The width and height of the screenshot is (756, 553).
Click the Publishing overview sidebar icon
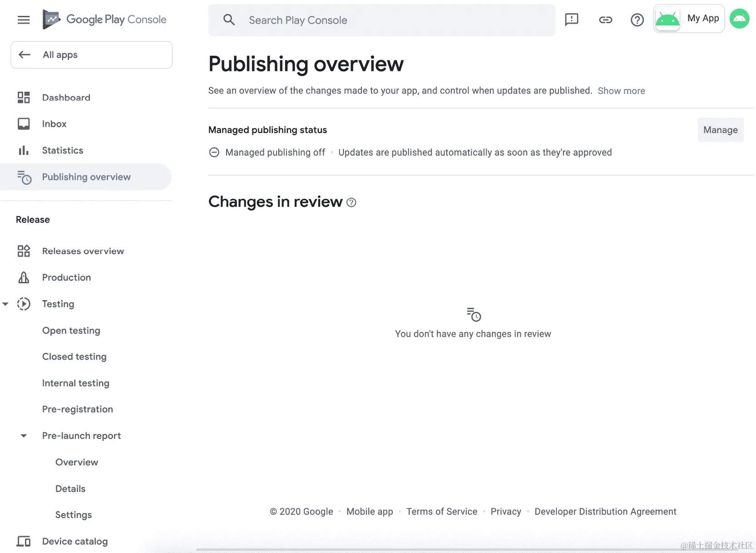[x=24, y=177]
